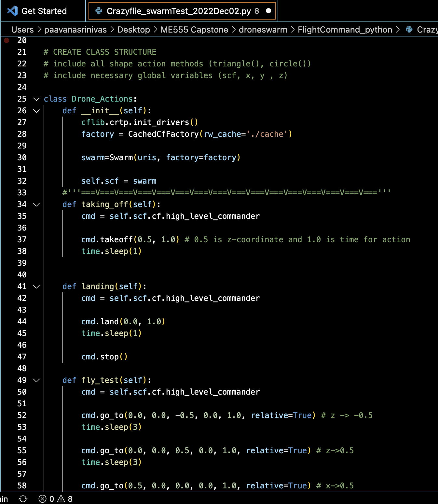This screenshot has width=438, height=504.
Task: Open droneswarm folder in breadcrumb
Action: pyautogui.click(x=263, y=30)
